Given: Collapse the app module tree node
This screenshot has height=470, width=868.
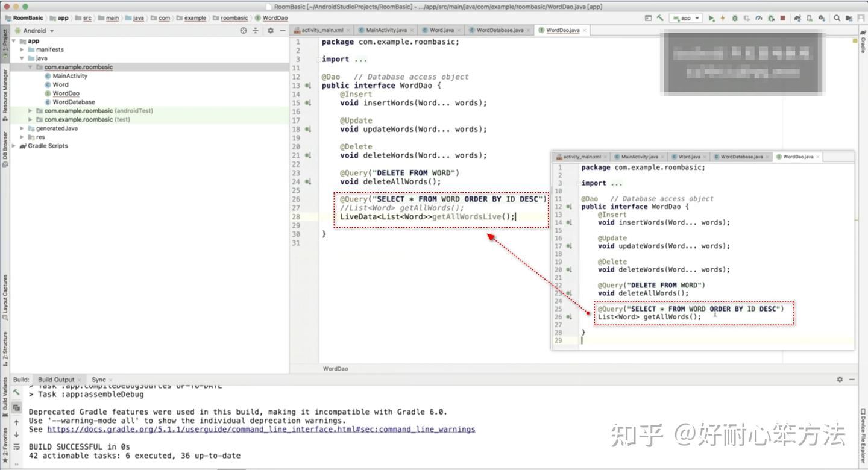Looking at the screenshot, I should [x=14, y=41].
